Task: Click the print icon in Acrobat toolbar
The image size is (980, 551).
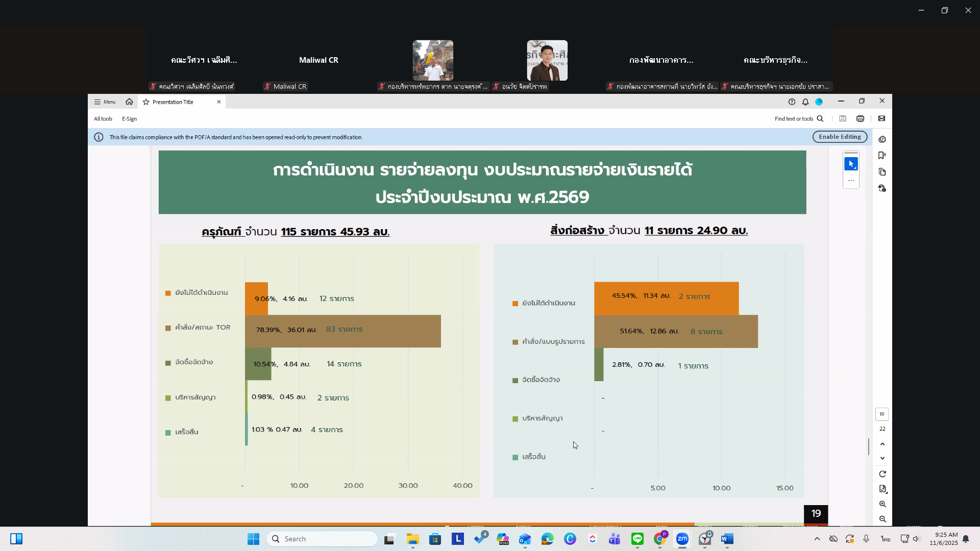Action: pyautogui.click(x=860, y=119)
